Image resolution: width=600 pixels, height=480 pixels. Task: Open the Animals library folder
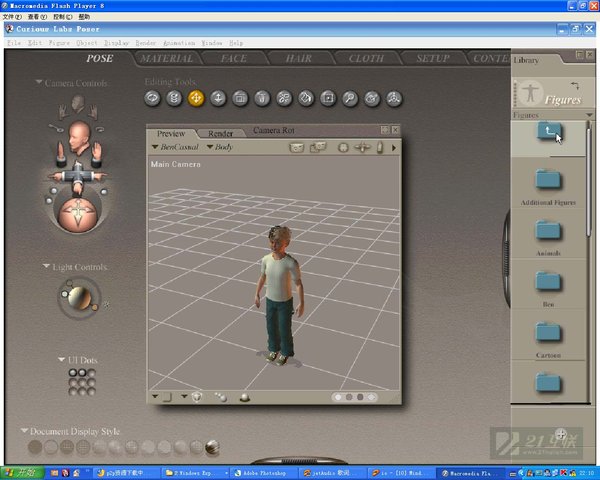pos(548,230)
